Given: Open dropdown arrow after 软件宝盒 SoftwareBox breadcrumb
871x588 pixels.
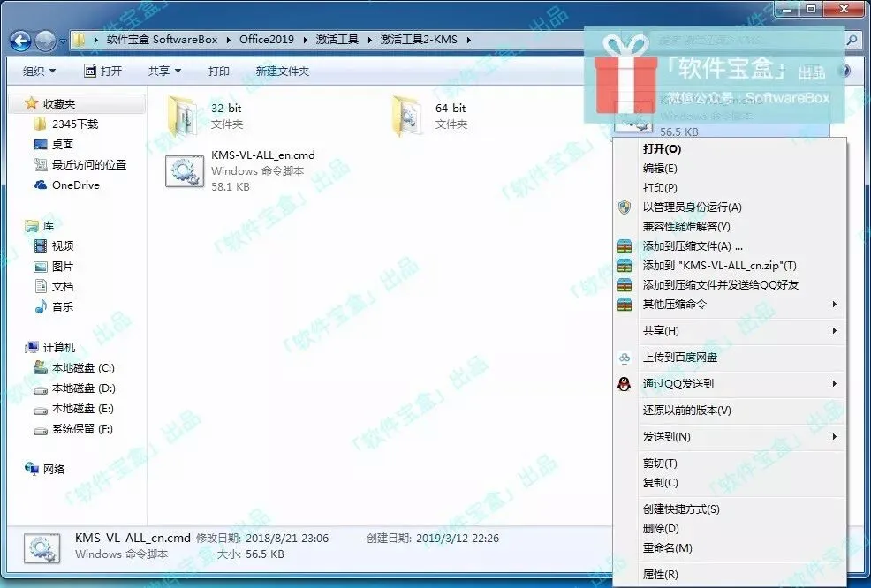Looking at the screenshot, I should [229, 40].
